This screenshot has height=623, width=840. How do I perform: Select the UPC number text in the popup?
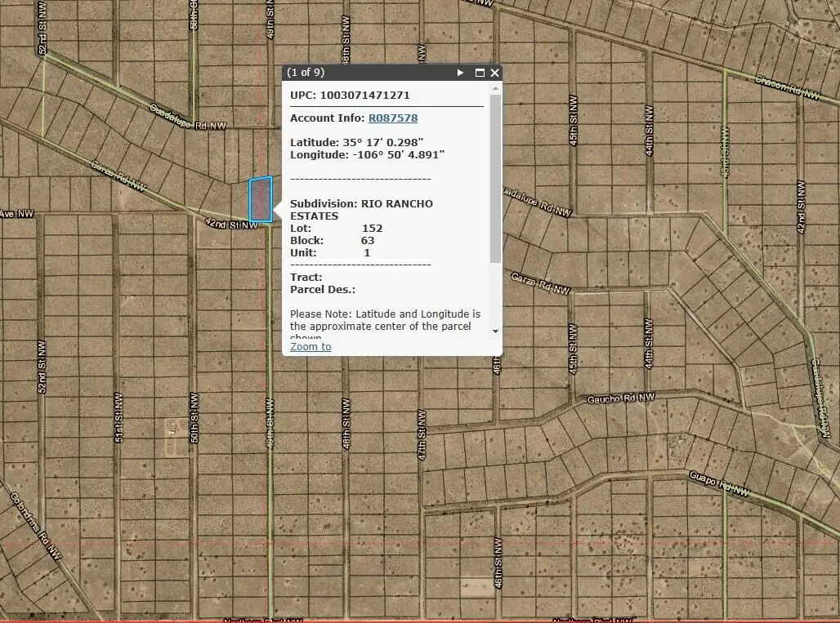pos(366,95)
